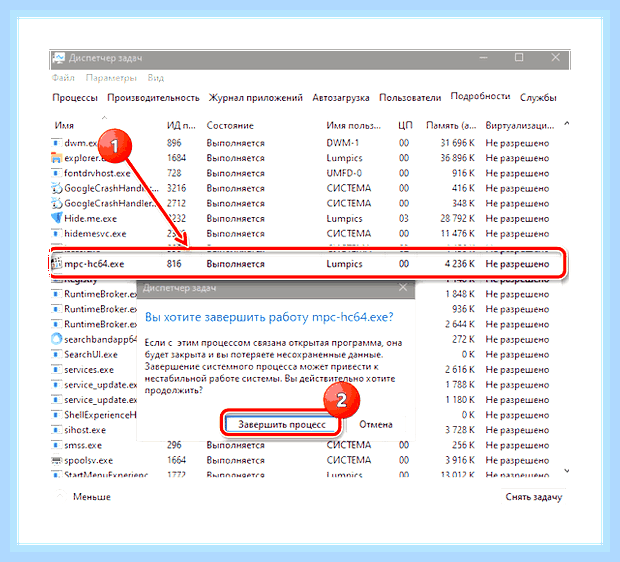
Task: Click the scrollbar up arrow
Action: click(x=567, y=123)
